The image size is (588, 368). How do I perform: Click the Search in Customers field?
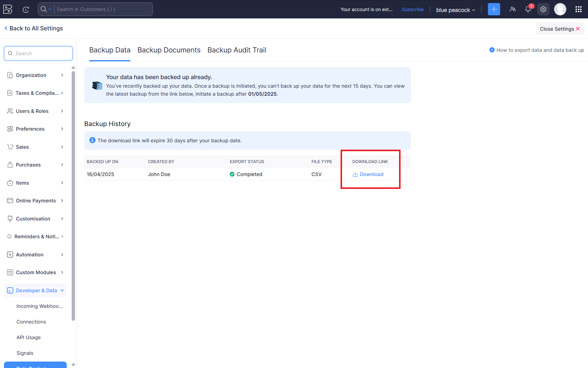[104, 9]
